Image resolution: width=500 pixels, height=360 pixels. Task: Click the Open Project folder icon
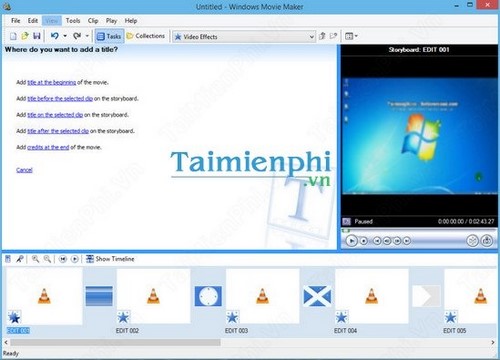25,36
